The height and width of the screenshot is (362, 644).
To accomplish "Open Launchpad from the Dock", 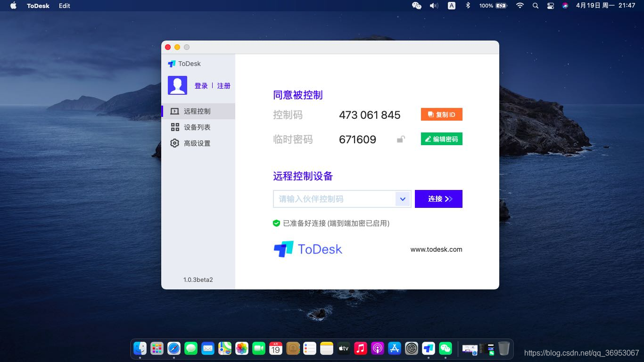I will pyautogui.click(x=157, y=348).
